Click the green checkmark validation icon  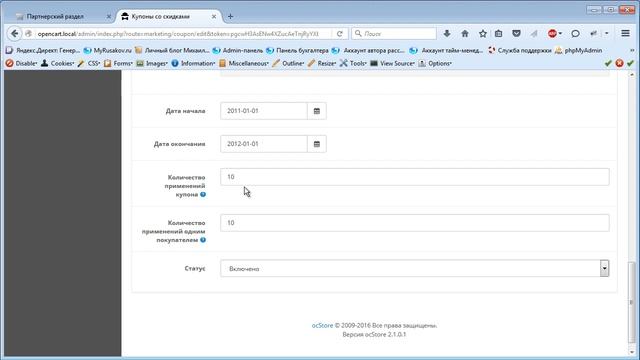pyautogui.click(x=608, y=63)
